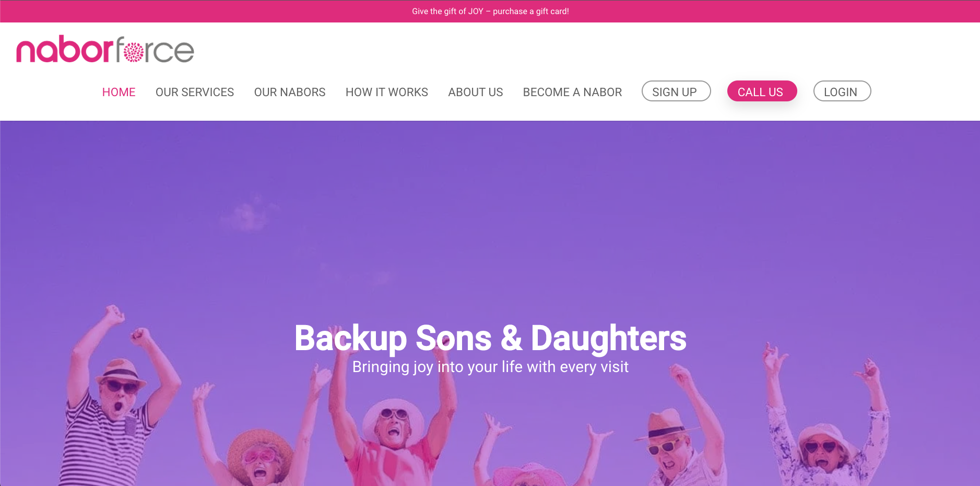Go to the HOME menu item

tap(119, 92)
